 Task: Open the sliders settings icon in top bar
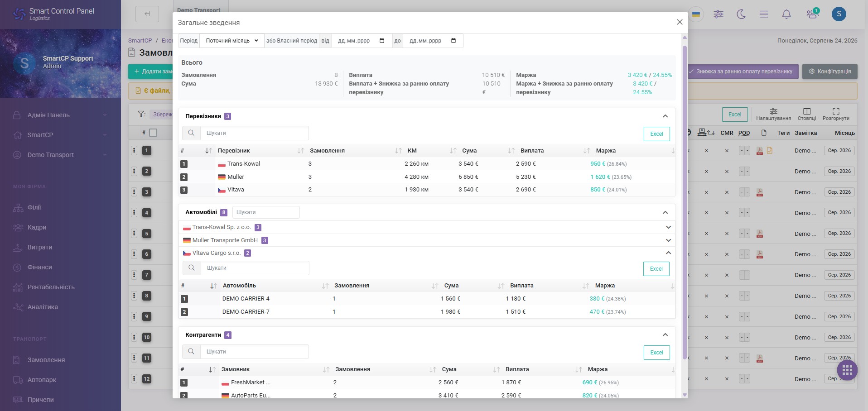coord(719,14)
